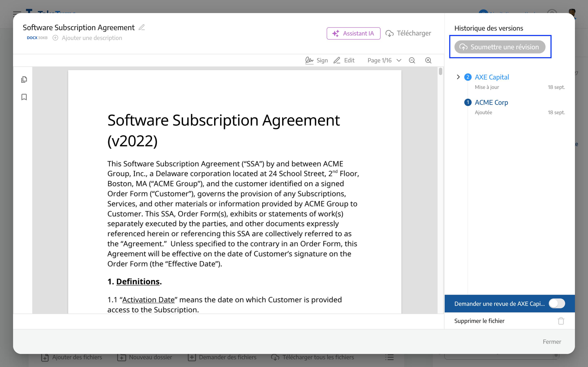Toggle visibility of version 2 AXE Capital
This screenshot has width=588, height=367.
click(459, 76)
